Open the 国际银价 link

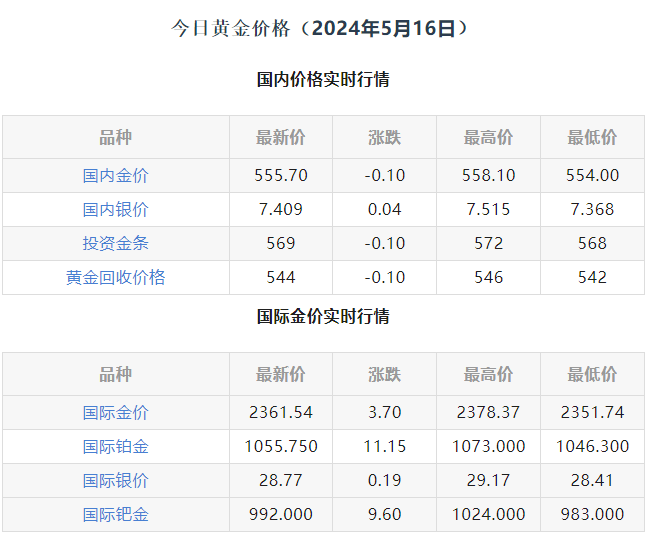tap(115, 480)
